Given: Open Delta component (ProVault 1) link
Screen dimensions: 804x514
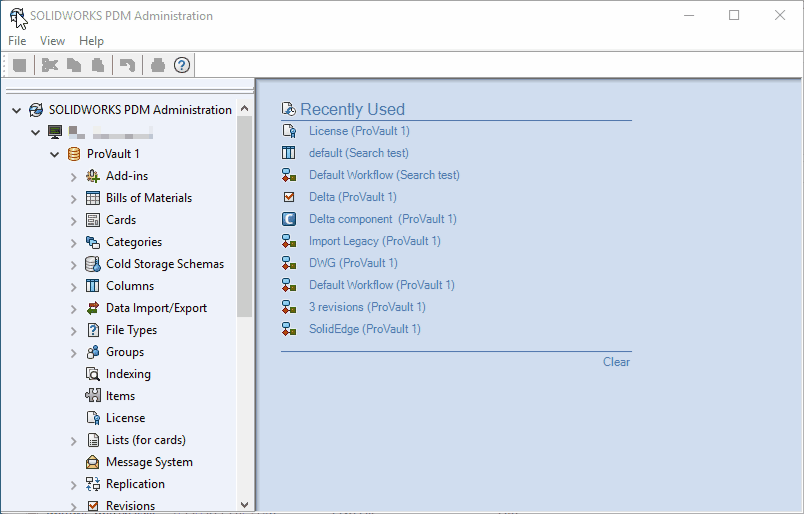Looking at the screenshot, I should click(383, 219).
